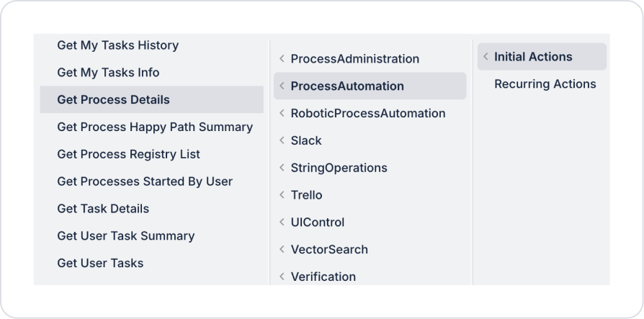The height and width of the screenshot is (319, 644).
Task: Open Get Process Happy Path Summary
Action: 155,127
